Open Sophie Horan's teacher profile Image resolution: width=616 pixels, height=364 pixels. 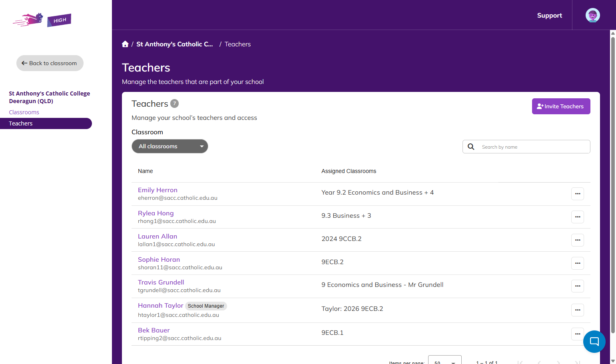159,260
